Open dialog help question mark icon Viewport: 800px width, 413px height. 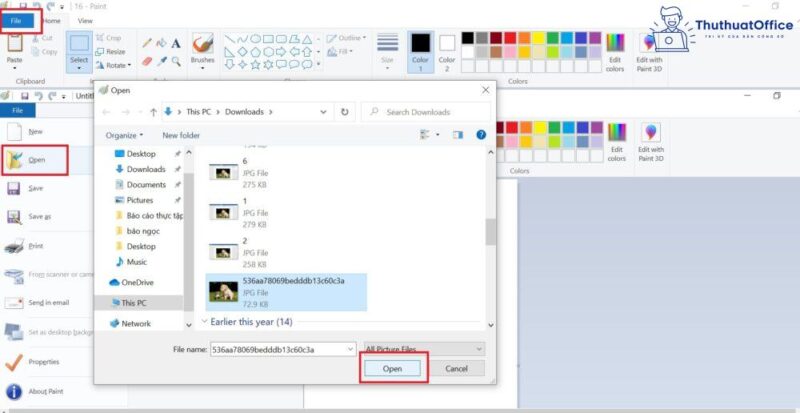click(481, 134)
